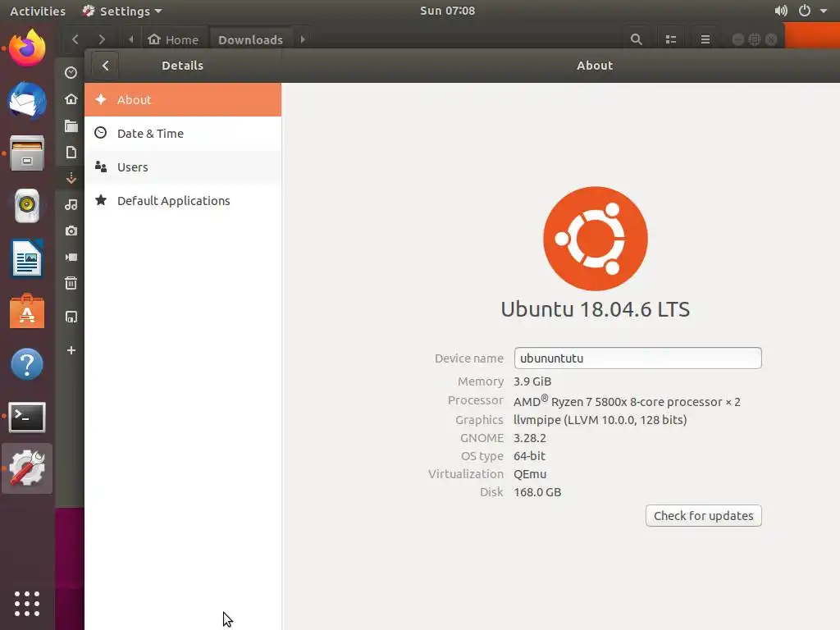This screenshot has height=630, width=840.
Task: Click Home in Files path bar
Action: (173, 39)
